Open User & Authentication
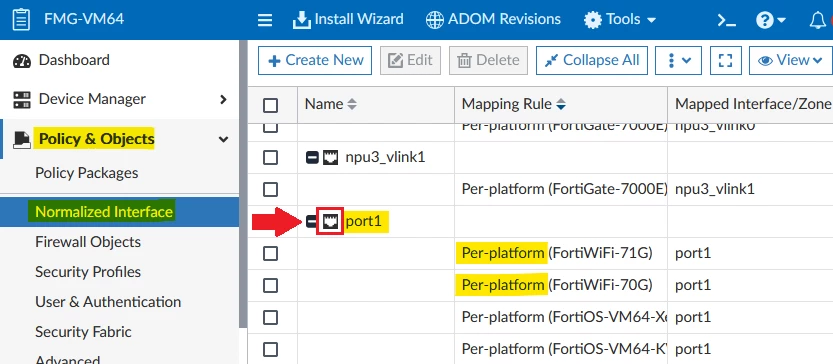833x364 pixels. pos(108,302)
